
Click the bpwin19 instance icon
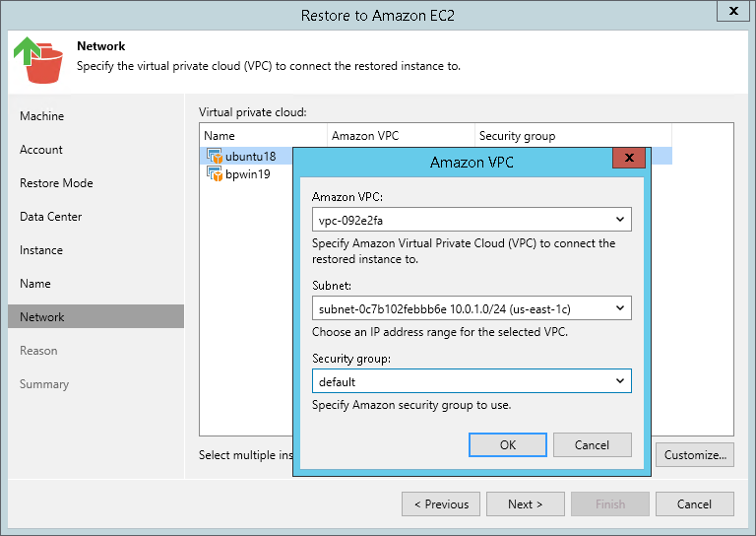215,173
